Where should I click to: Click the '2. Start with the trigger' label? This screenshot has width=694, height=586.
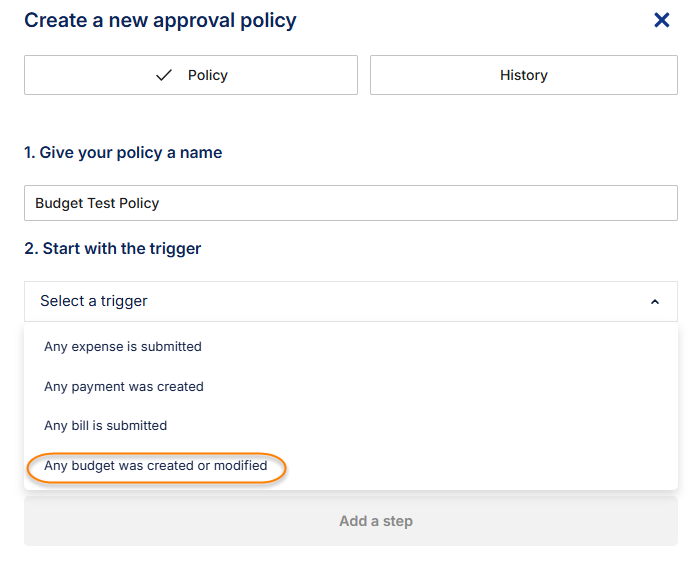[x=113, y=248]
